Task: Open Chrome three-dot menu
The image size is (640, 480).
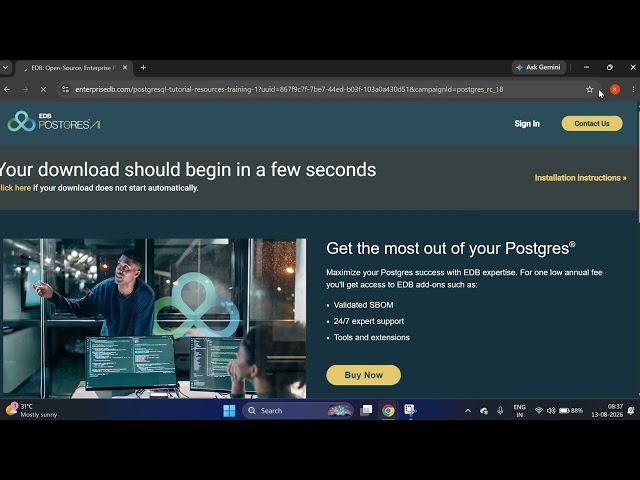Action: [633, 89]
